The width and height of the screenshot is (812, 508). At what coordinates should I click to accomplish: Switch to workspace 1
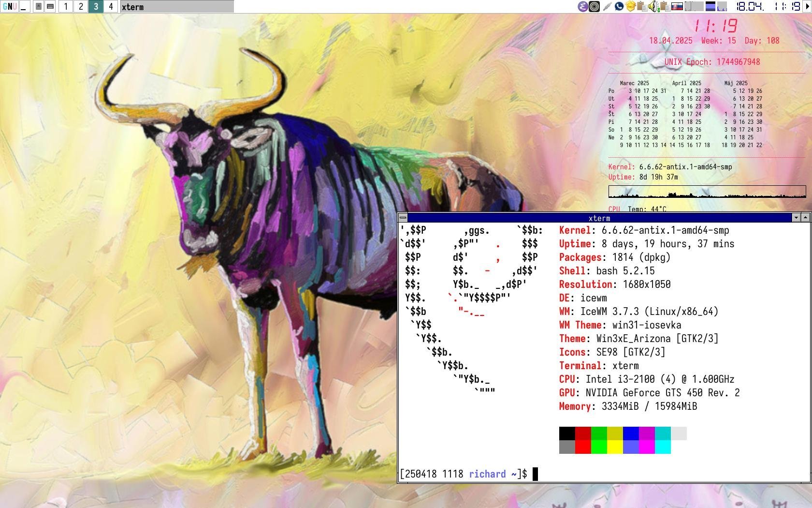click(x=66, y=6)
